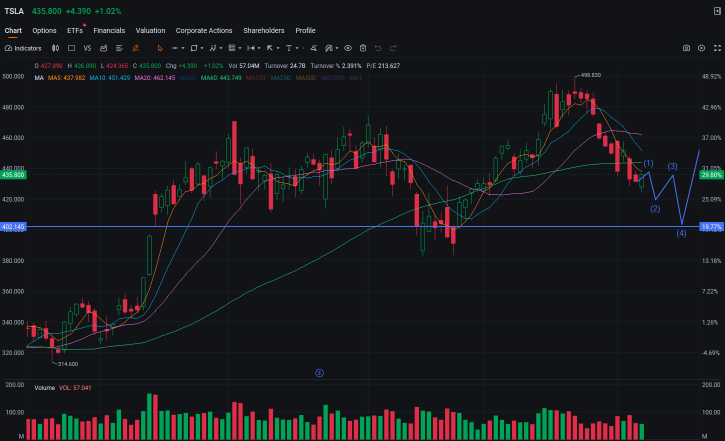Viewport: 725px width, 441px height.
Task: Click the 19.77% label on right axis
Action: (711, 227)
